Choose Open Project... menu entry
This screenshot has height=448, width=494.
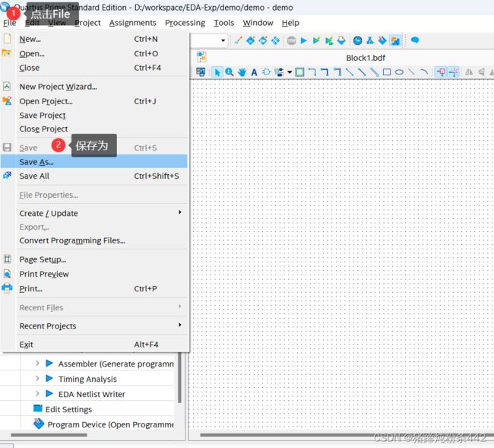94,101
